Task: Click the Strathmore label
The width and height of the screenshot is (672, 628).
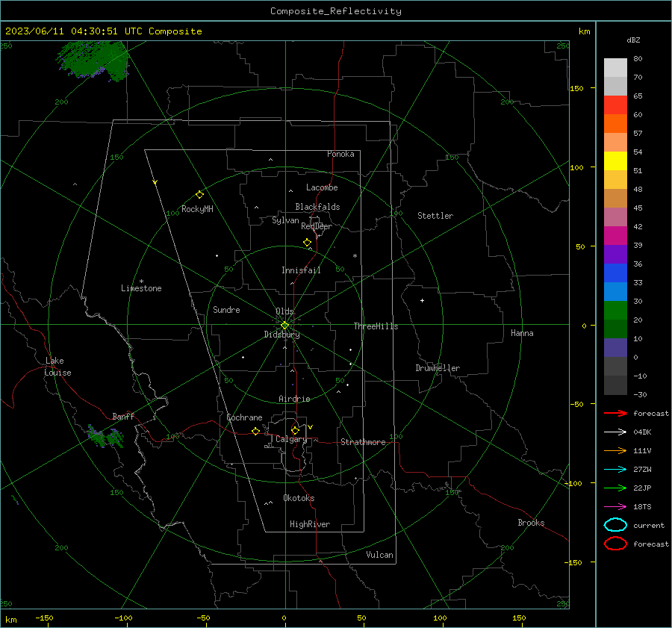Action: coord(363,442)
